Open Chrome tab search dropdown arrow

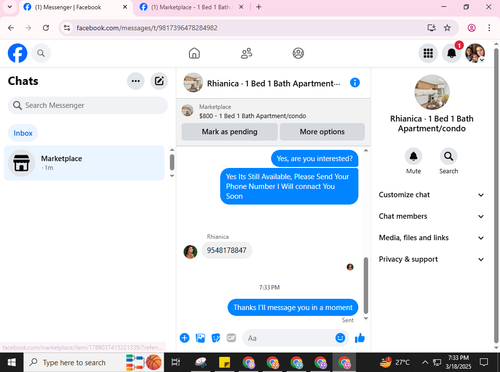10,7
